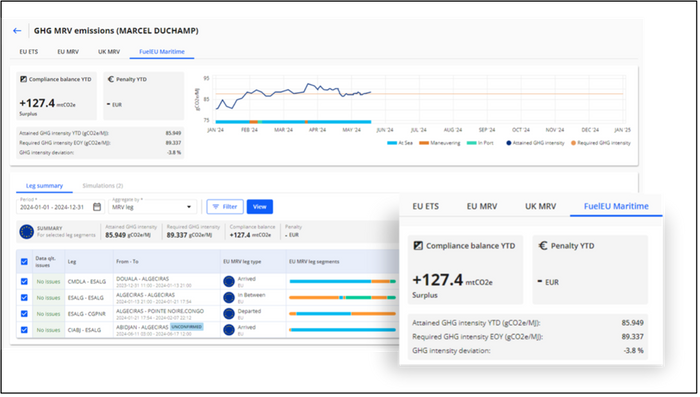
Task: Uncheck the CMDLA - ESALG leg checkbox
Action: pos(24,281)
